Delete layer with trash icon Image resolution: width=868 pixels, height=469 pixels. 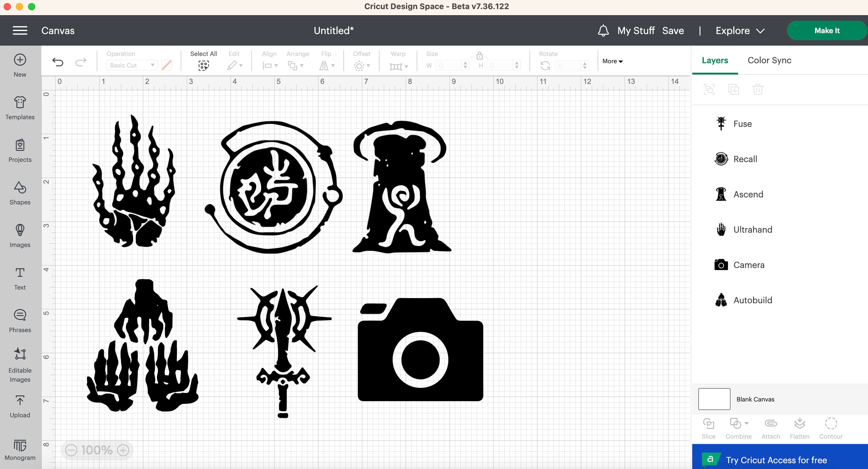pyautogui.click(x=758, y=90)
